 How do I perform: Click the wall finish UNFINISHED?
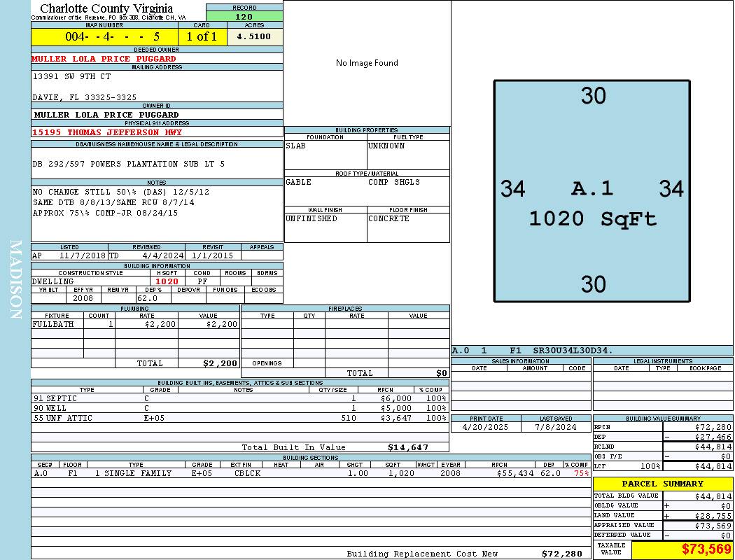[311, 219]
